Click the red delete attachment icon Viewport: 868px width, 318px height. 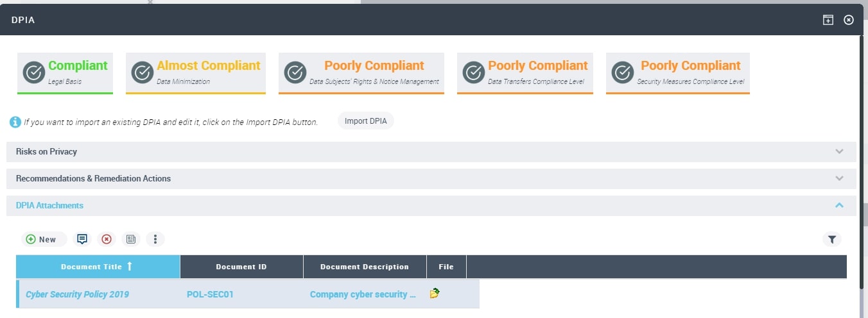tap(107, 239)
